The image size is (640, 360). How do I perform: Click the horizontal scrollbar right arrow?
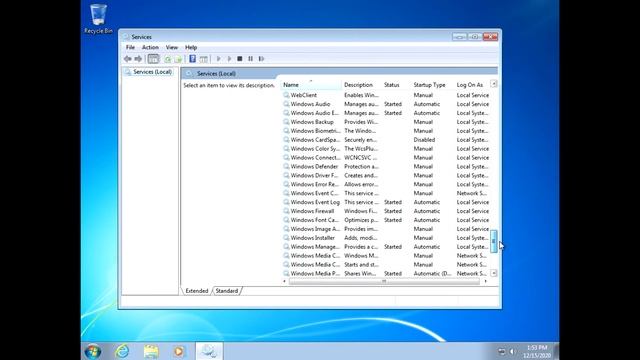click(x=485, y=281)
